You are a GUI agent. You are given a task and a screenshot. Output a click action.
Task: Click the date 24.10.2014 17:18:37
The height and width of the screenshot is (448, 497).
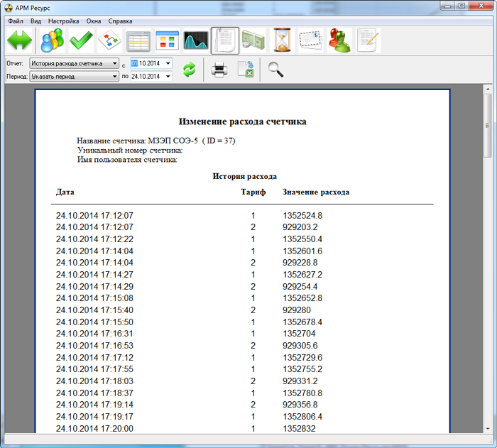94,393
